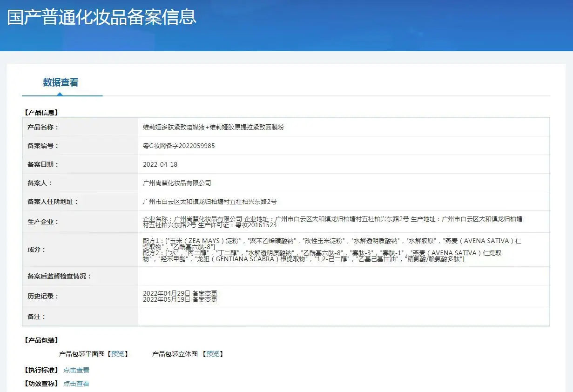The width and height of the screenshot is (573, 392).
Task: Click the 备案编号 label cell
Action: (80, 146)
